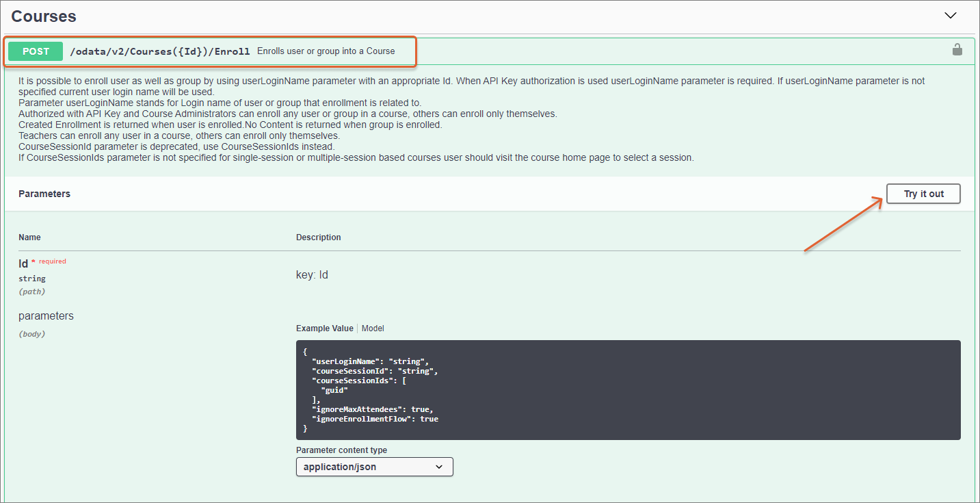The width and height of the screenshot is (980, 503).
Task: Open the application/json content type dropdown
Action: coord(374,467)
